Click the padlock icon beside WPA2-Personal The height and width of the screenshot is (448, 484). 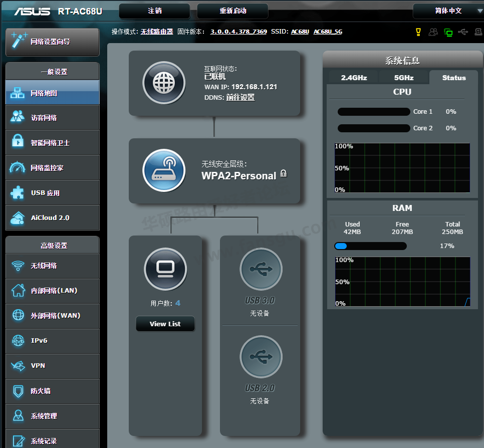click(x=284, y=173)
